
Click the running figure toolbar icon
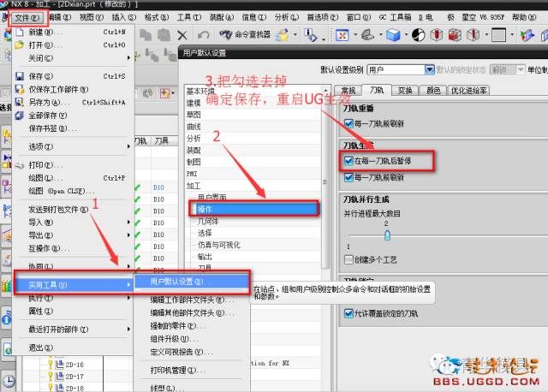coord(283,34)
